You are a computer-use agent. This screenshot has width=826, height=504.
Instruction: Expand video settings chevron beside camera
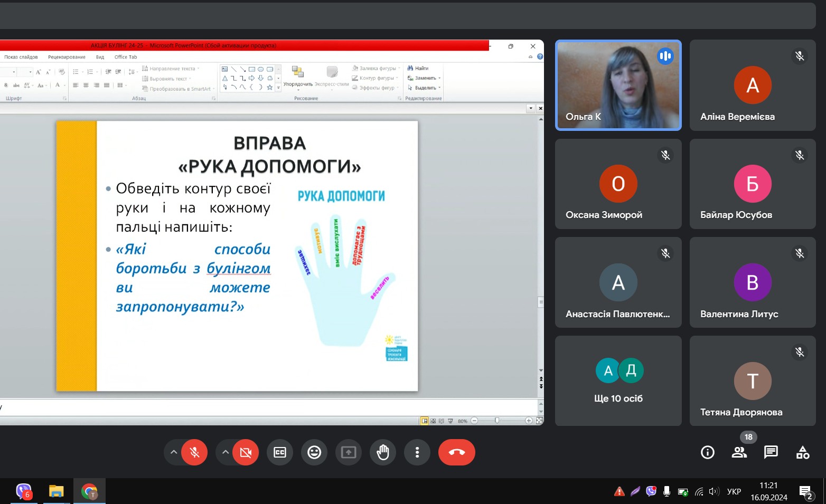(225, 452)
